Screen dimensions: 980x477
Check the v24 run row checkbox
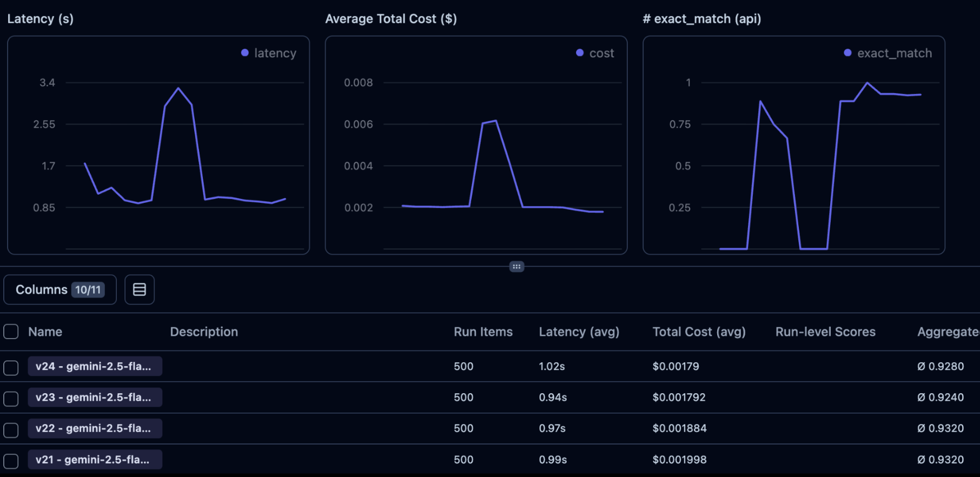pos(11,368)
